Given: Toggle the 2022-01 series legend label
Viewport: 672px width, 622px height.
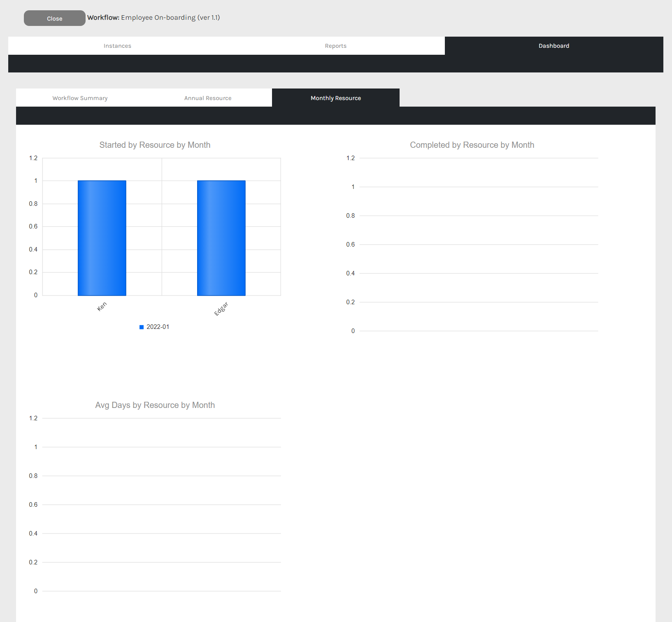Looking at the screenshot, I should click(x=158, y=327).
